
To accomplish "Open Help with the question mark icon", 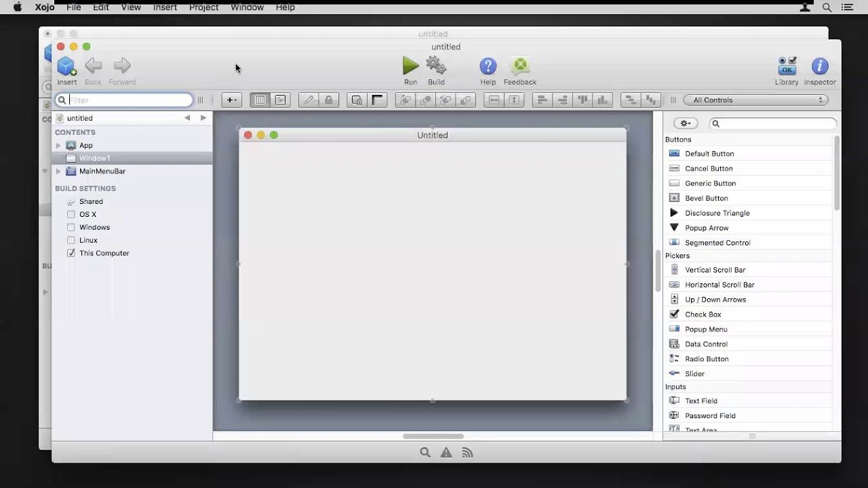I will [488, 66].
